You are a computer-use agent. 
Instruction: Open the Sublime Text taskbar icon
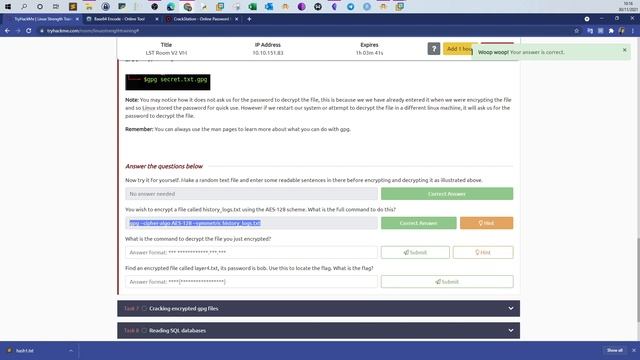pos(73,7)
